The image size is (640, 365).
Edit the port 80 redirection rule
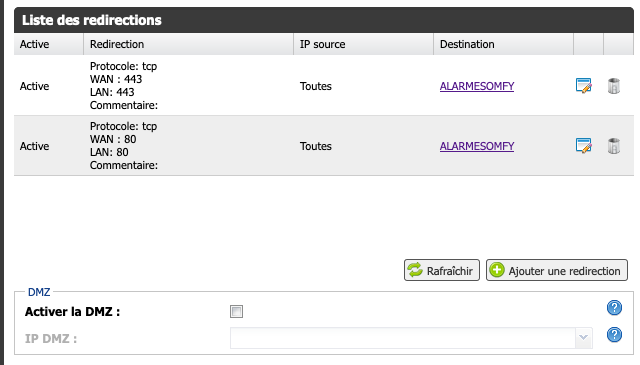[584, 146]
